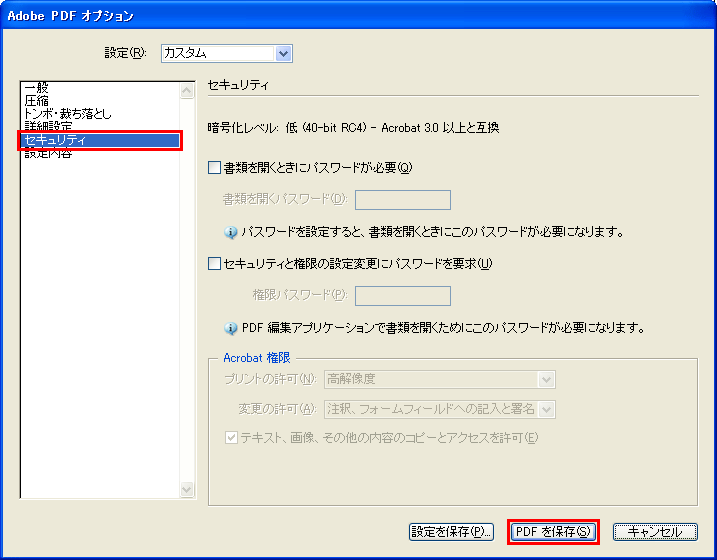Open 詳細設定 category

tap(48, 126)
